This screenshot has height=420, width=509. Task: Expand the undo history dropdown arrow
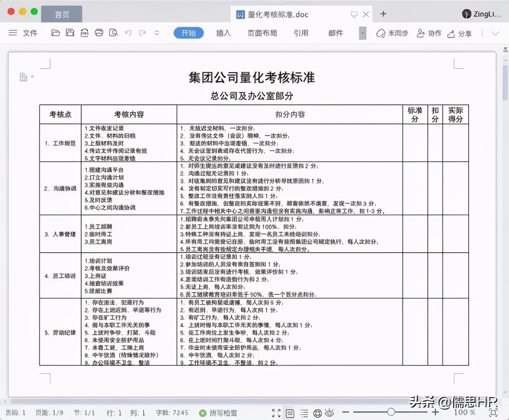(x=157, y=33)
